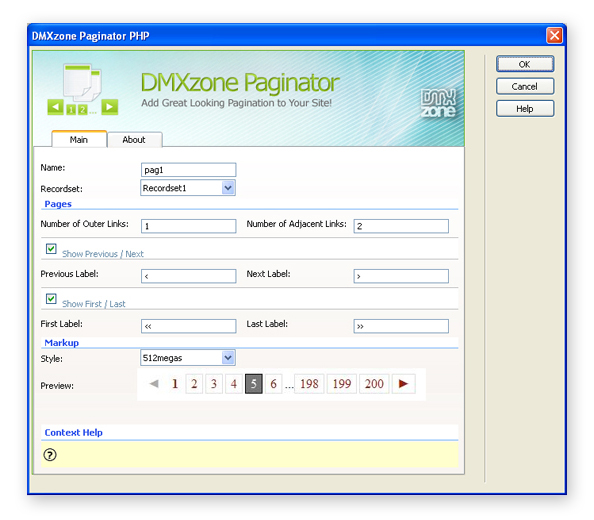Click the Name input field

(x=189, y=170)
